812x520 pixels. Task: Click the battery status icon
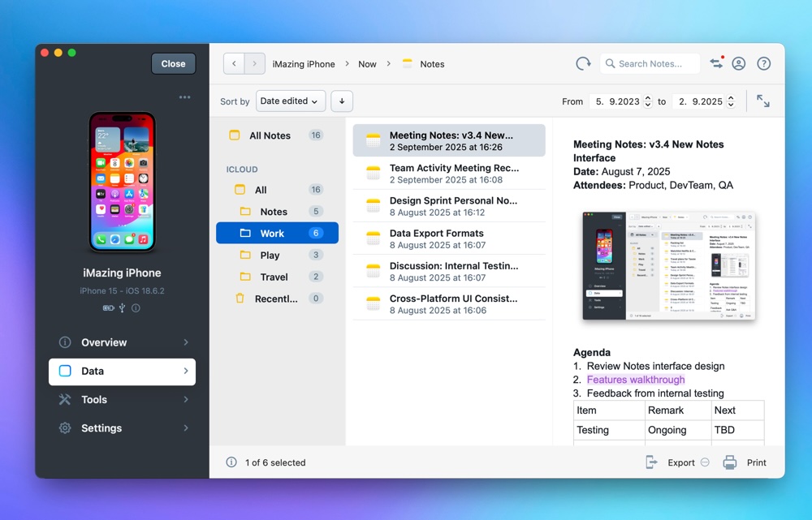108,307
